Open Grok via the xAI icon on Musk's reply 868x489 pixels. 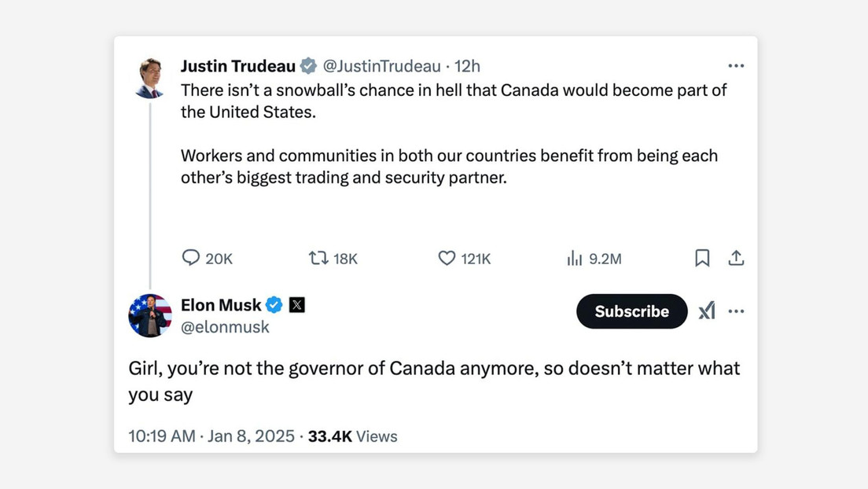click(x=707, y=311)
